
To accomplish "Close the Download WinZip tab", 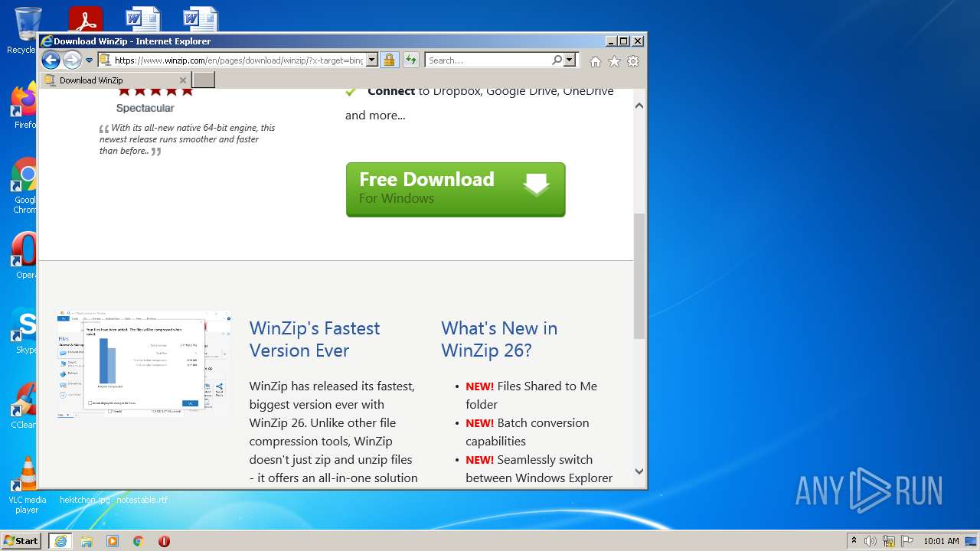I will [x=183, y=80].
